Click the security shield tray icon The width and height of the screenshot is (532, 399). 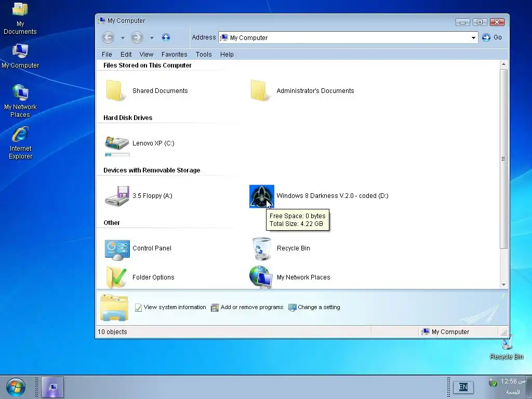pos(493,382)
